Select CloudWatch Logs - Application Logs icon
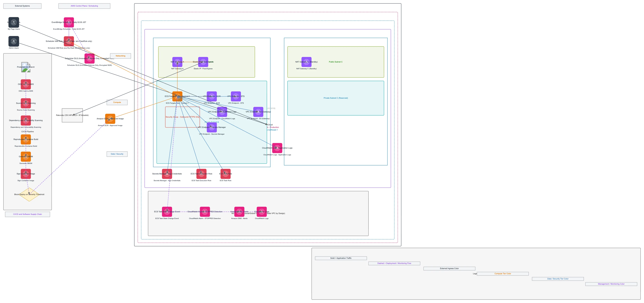This screenshot has width=644, height=303. click(277, 148)
